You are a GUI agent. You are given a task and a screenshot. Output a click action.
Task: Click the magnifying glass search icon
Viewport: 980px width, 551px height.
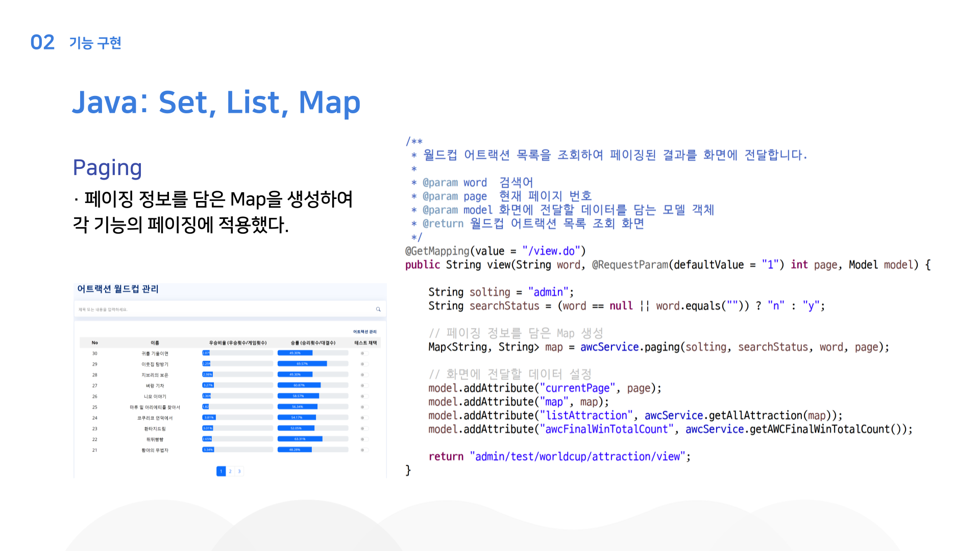pyautogui.click(x=378, y=309)
